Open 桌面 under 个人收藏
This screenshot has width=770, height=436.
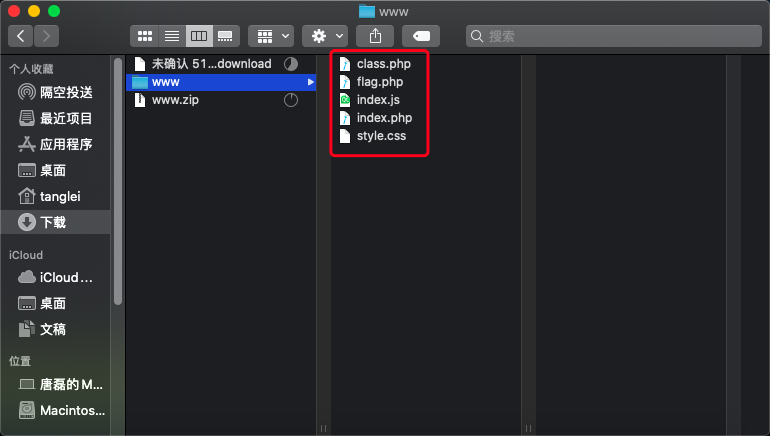pos(55,170)
